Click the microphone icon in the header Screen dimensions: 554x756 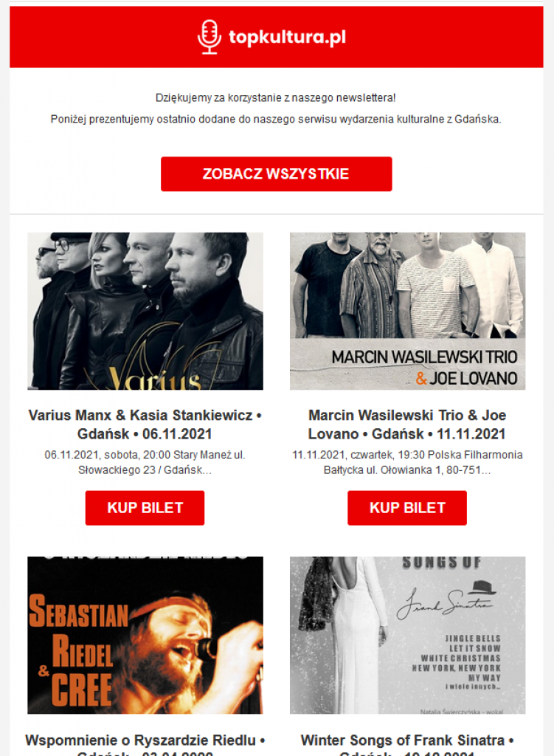click(209, 37)
